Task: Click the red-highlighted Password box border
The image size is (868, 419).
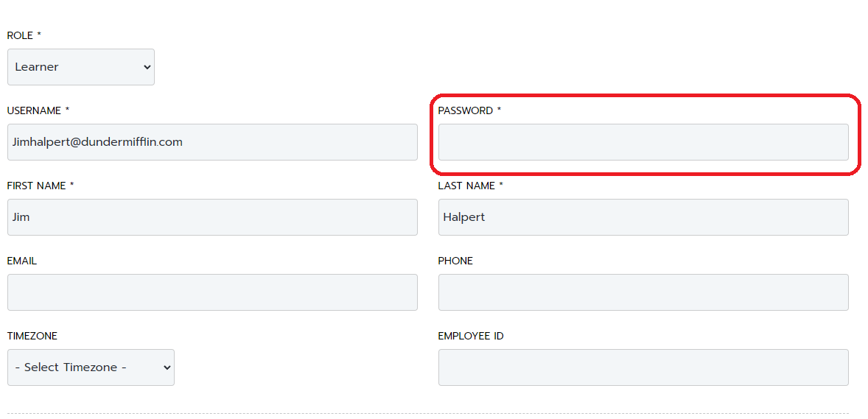Action: click(x=645, y=95)
